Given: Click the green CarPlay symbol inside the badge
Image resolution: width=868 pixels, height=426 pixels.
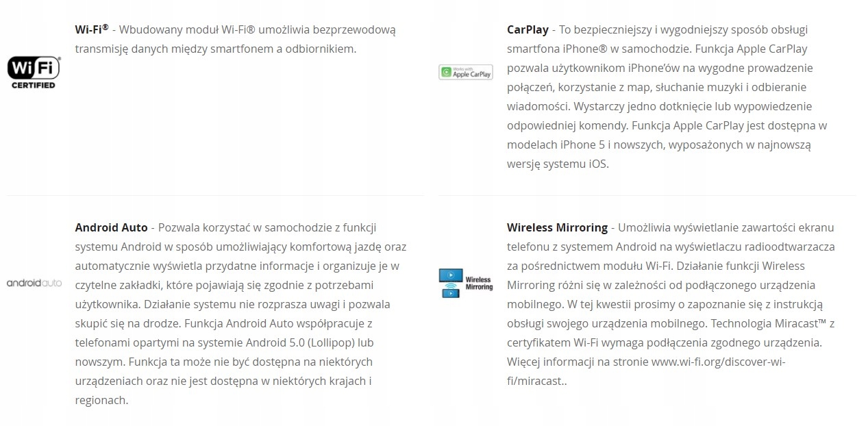Looking at the screenshot, I should pos(447,72).
